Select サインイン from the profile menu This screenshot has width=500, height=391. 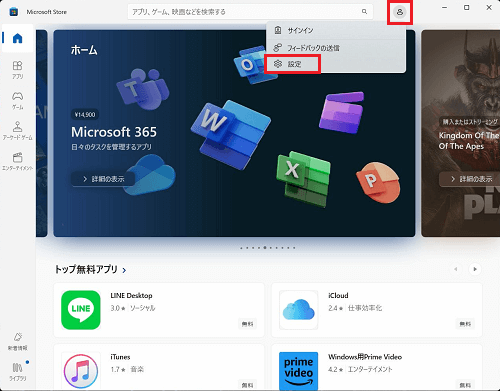(336, 31)
